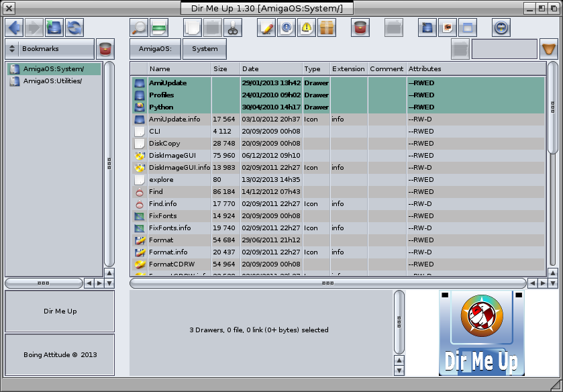Viewport: 563px width, 392px height.
Task: Click the pencil rename icon
Action: pos(266,28)
